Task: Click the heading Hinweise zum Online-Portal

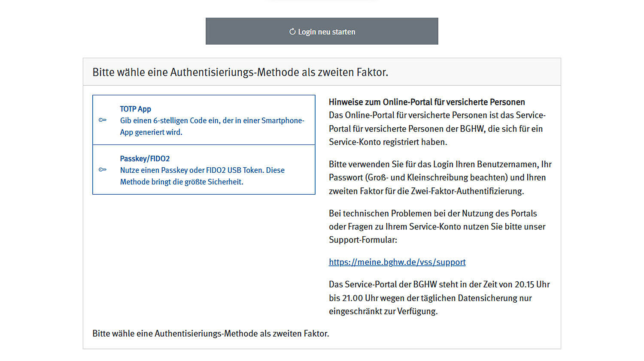Action: (x=426, y=102)
